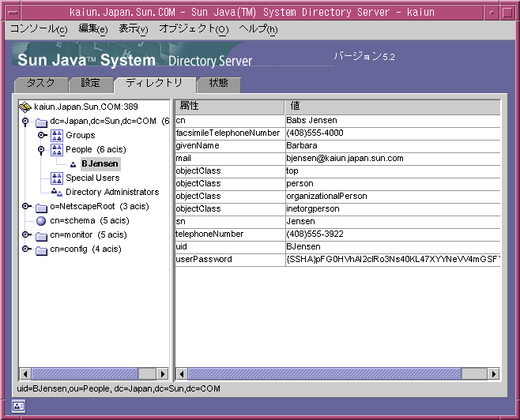Select the o=NetscapeRoot (3 acis) label
Screen dimensions: 520x420
pyautogui.click(x=100, y=207)
